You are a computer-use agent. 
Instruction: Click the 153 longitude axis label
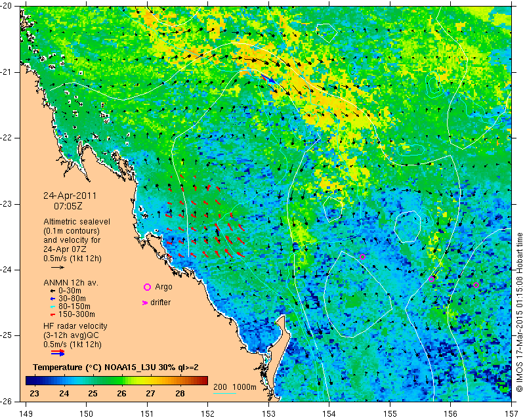(x=268, y=413)
